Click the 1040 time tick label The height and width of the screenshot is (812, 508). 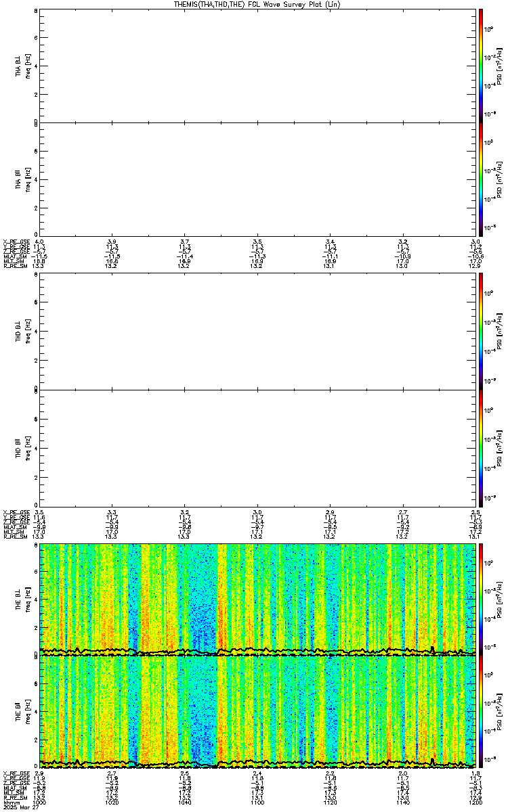(185, 803)
